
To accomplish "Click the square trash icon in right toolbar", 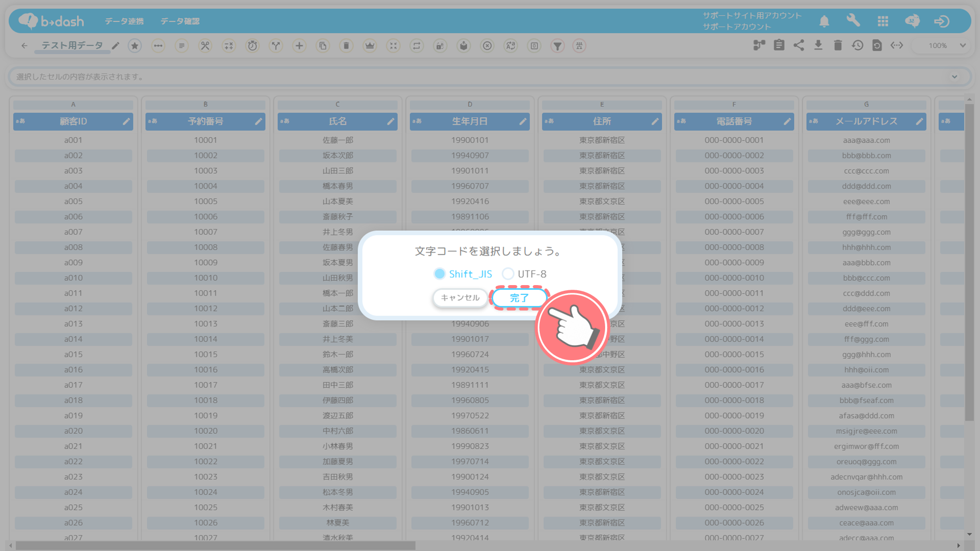I will click(838, 46).
